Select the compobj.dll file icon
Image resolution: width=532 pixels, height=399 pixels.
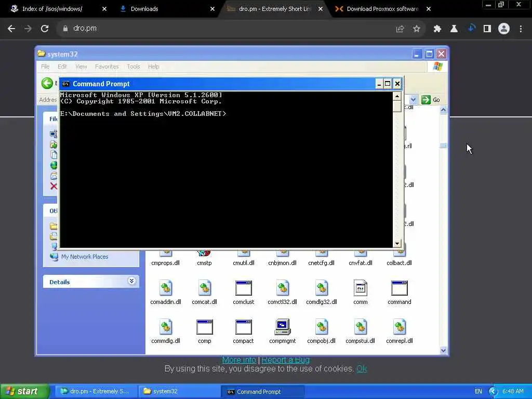321,327
